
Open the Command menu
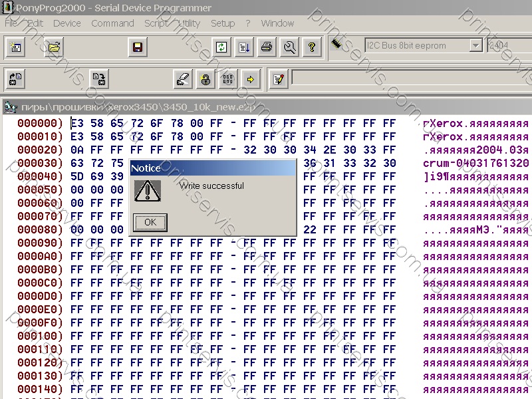(x=112, y=23)
